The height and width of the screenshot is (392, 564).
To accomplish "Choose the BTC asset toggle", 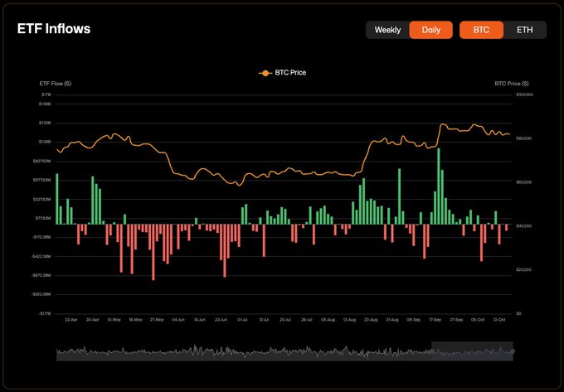I will pyautogui.click(x=481, y=30).
